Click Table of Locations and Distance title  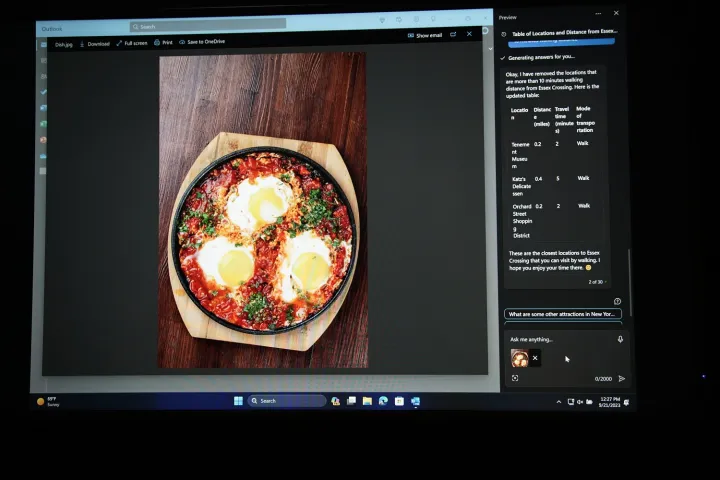pos(565,33)
